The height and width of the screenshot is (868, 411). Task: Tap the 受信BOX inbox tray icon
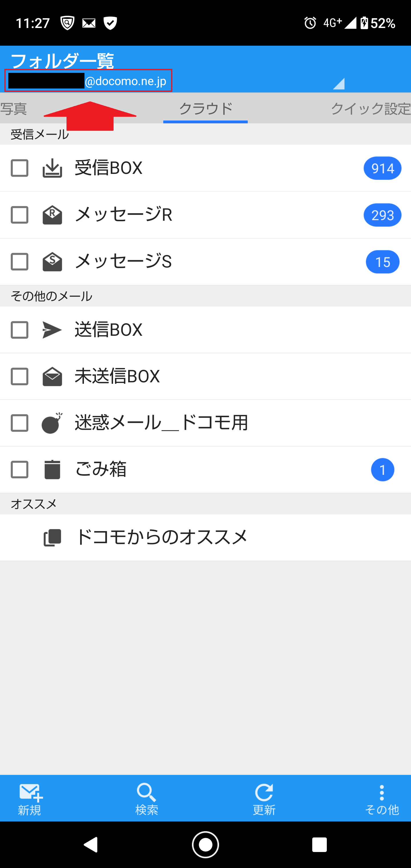(x=52, y=168)
